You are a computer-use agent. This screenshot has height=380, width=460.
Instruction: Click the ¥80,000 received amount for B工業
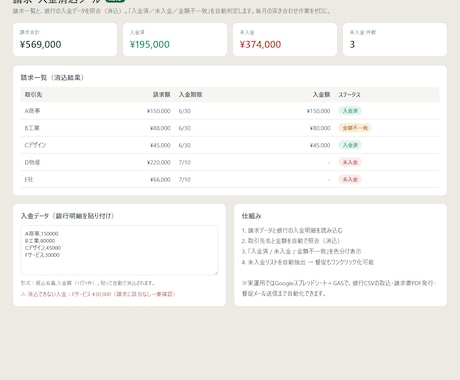tap(320, 128)
